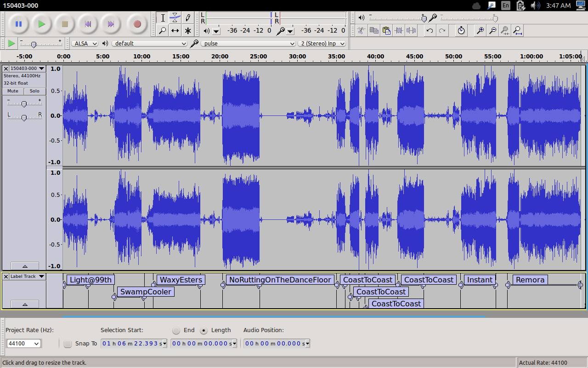Expand the 2 (Stereo) input channels dropdown
Viewport: 588px width, 368px height.
click(322, 43)
